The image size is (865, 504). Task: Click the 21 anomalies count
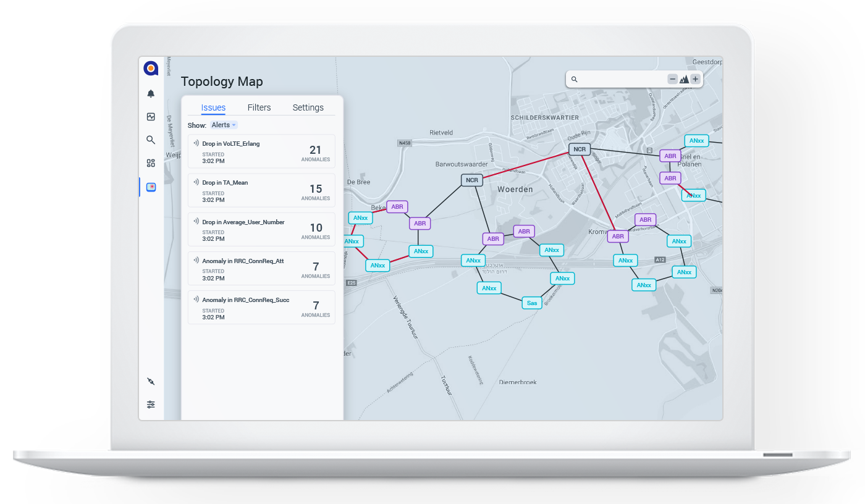click(x=316, y=150)
